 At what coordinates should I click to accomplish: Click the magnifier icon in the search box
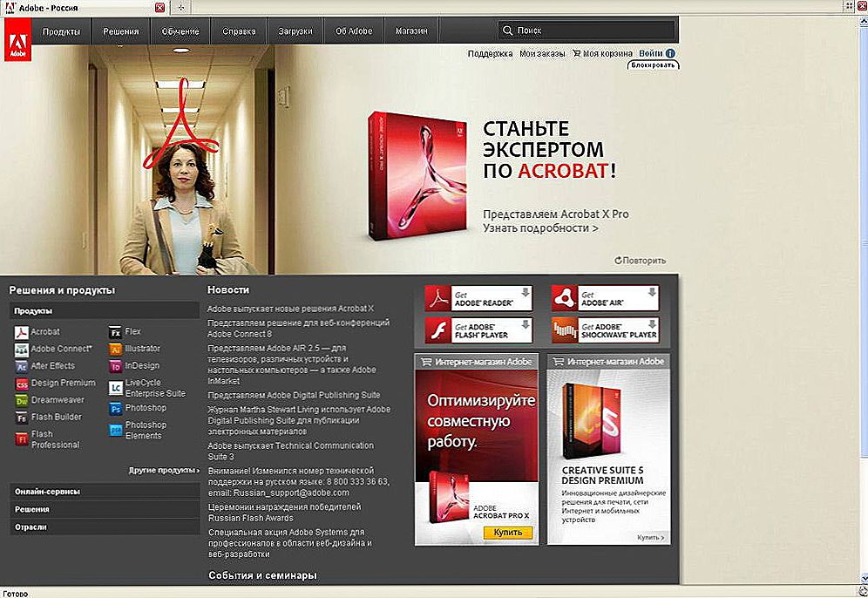[507, 31]
